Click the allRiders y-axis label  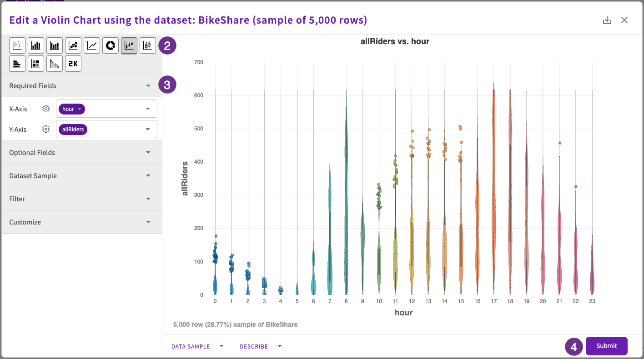(x=185, y=178)
